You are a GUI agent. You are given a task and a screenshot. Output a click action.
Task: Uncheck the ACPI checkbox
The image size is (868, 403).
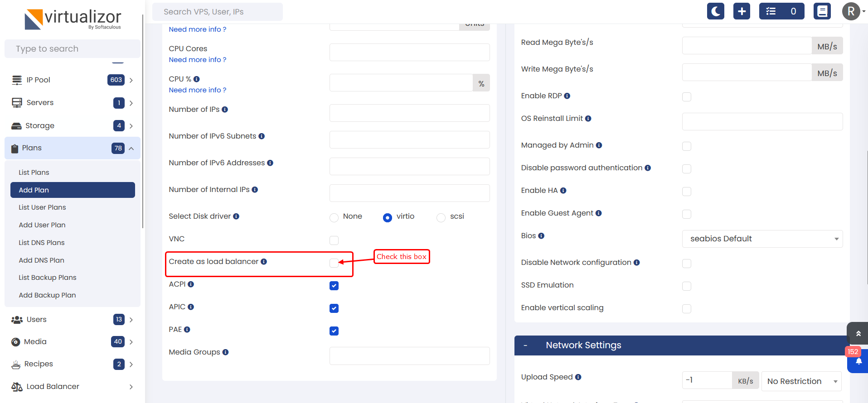[x=334, y=286]
